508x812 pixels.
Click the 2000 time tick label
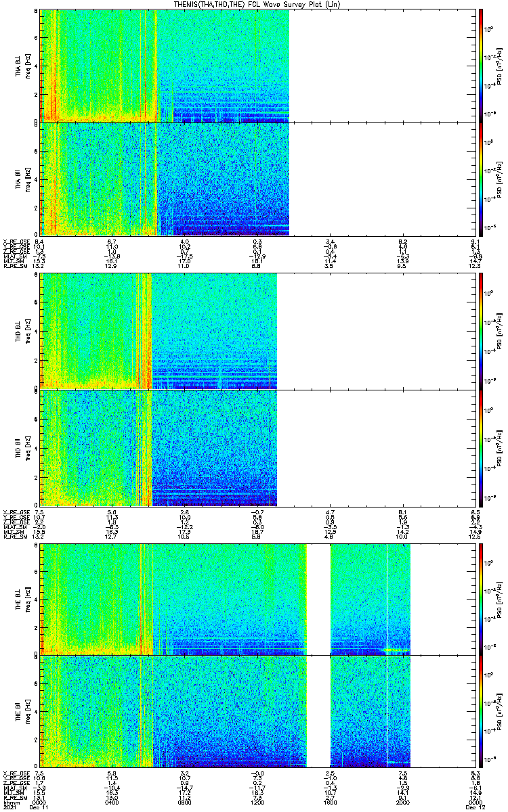(403, 802)
